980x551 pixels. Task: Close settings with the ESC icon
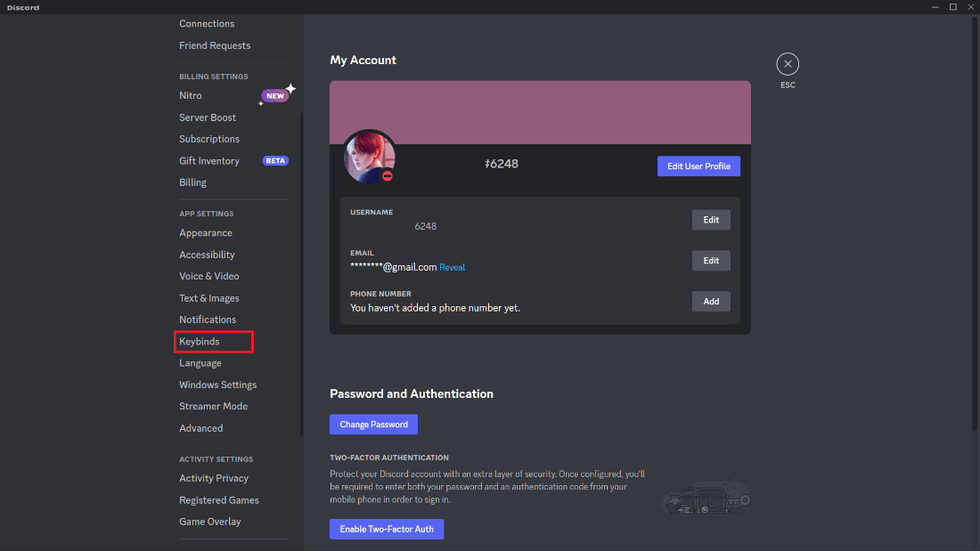coord(788,63)
